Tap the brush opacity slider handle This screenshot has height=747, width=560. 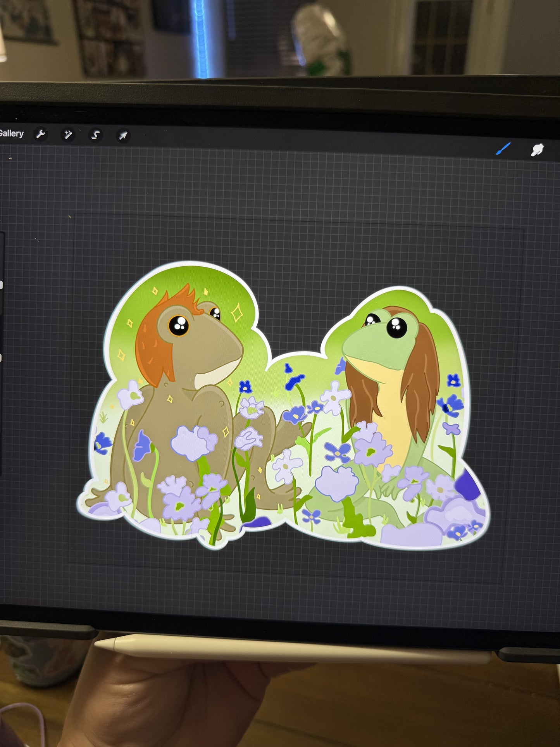pyautogui.click(x=2, y=358)
